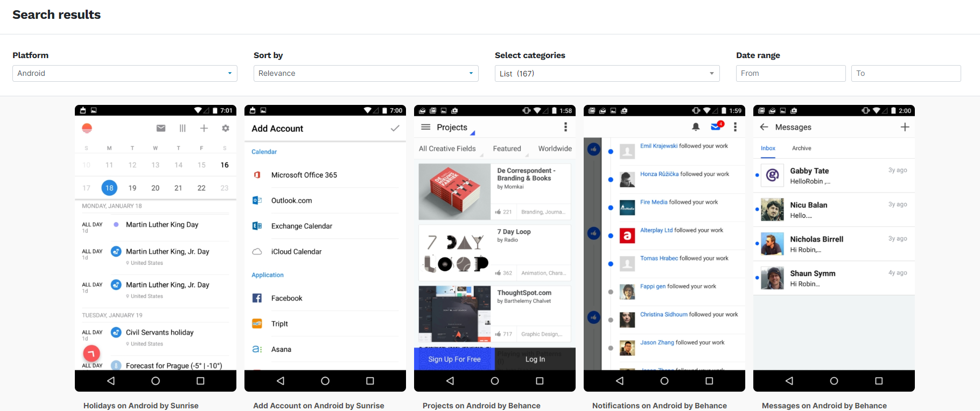Image resolution: width=980 pixels, height=411 pixels.
Task: Open the Sort by Relevance dropdown
Action: (x=366, y=73)
